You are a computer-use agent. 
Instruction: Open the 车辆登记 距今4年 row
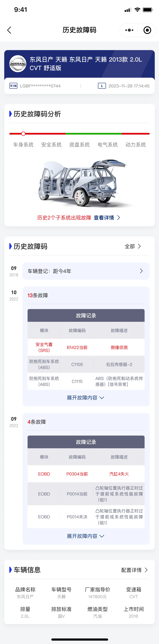pos(86,271)
